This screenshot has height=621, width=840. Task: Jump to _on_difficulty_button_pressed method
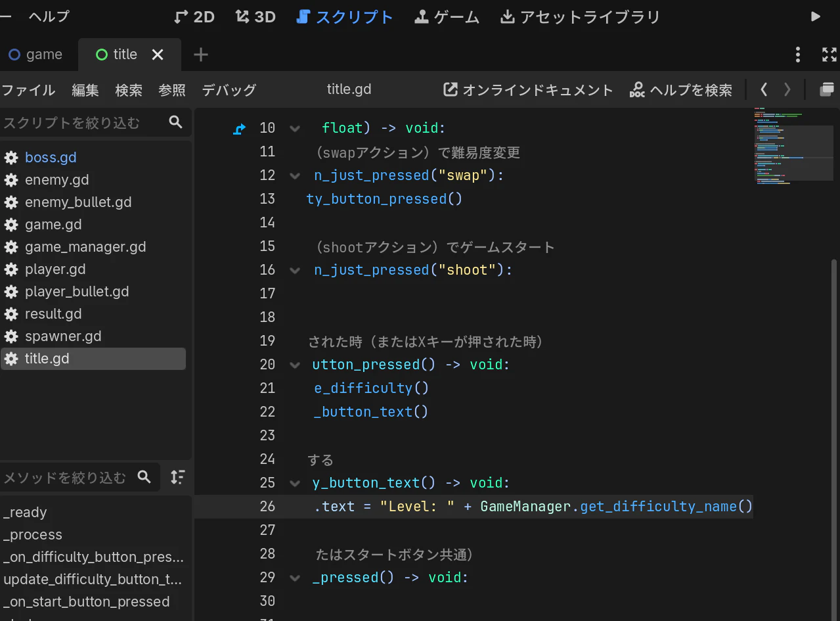pyautogui.click(x=93, y=557)
